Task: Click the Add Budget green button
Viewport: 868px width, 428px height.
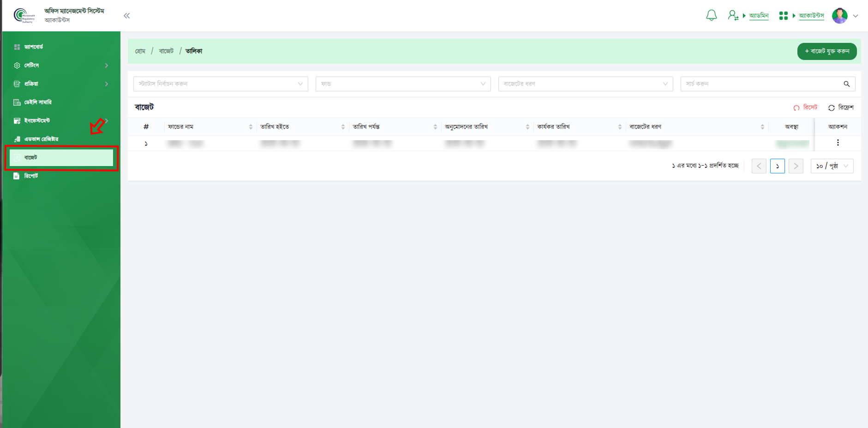Action: point(826,51)
